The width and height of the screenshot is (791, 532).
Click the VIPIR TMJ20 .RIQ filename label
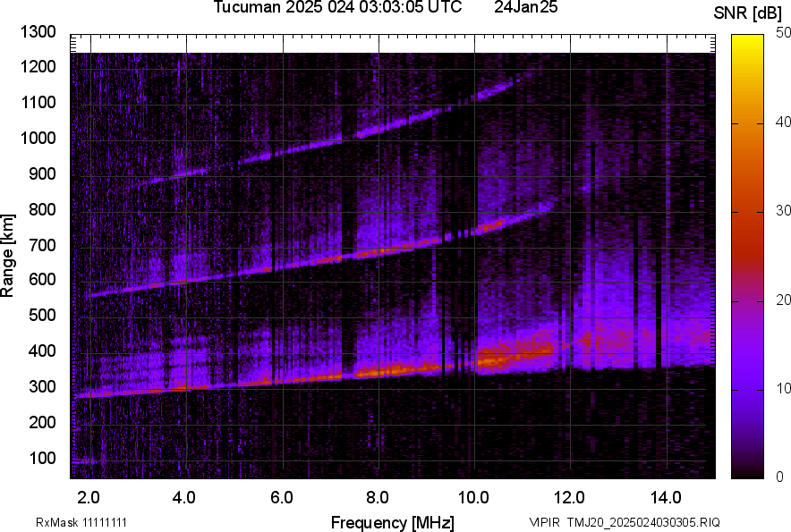coord(624,522)
